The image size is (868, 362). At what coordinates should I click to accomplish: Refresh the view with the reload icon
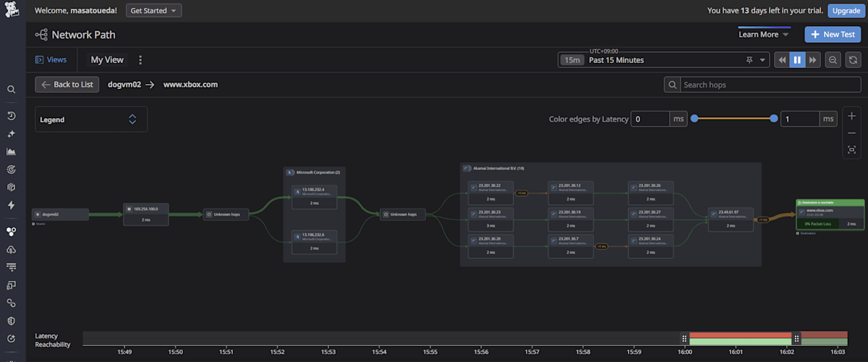pos(853,60)
